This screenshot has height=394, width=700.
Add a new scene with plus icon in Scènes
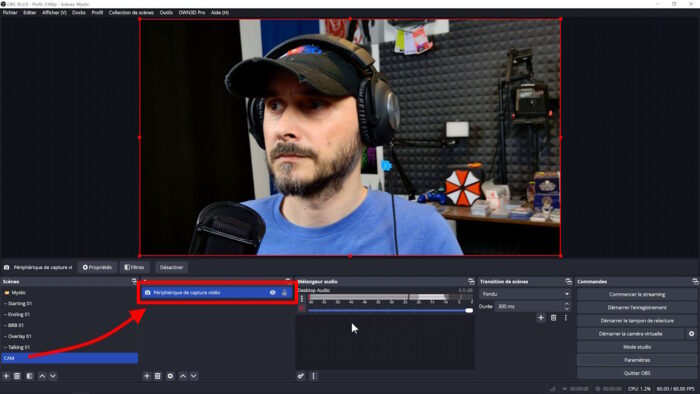6,376
